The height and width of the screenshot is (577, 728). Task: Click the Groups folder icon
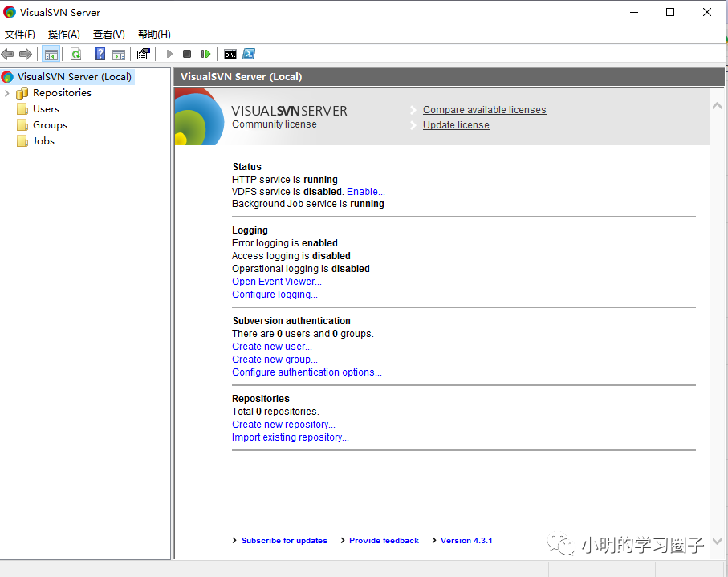tap(22, 125)
